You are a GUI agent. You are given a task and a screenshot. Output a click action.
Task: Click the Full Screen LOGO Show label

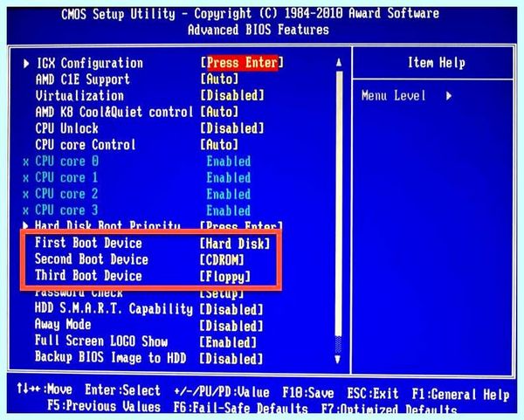coord(101,341)
